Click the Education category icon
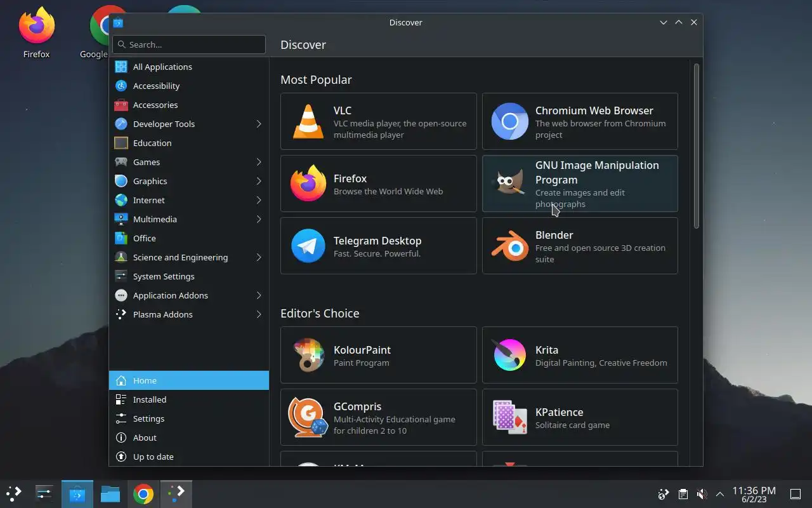812x508 pixels. (121, 143)
